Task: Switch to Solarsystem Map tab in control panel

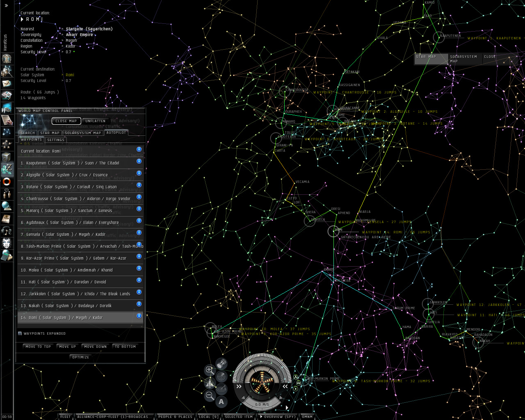Action: 83,133
